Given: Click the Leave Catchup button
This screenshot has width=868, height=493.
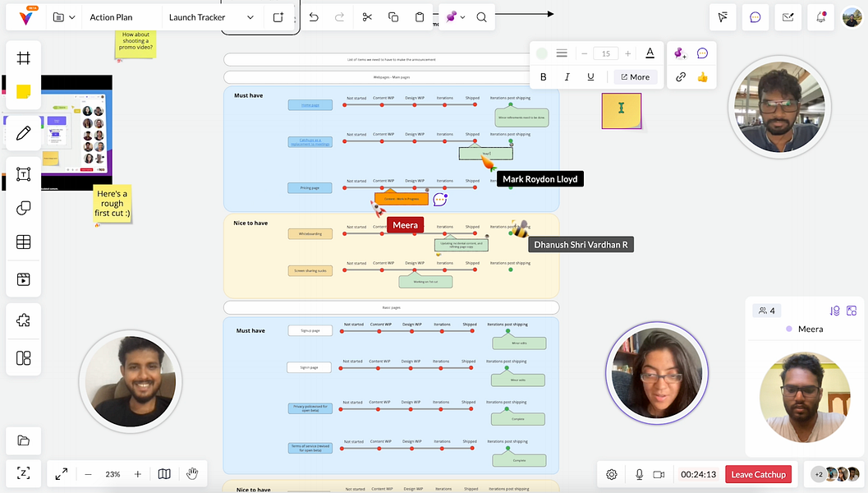Looking at the screenshot, I should [758, 474].
